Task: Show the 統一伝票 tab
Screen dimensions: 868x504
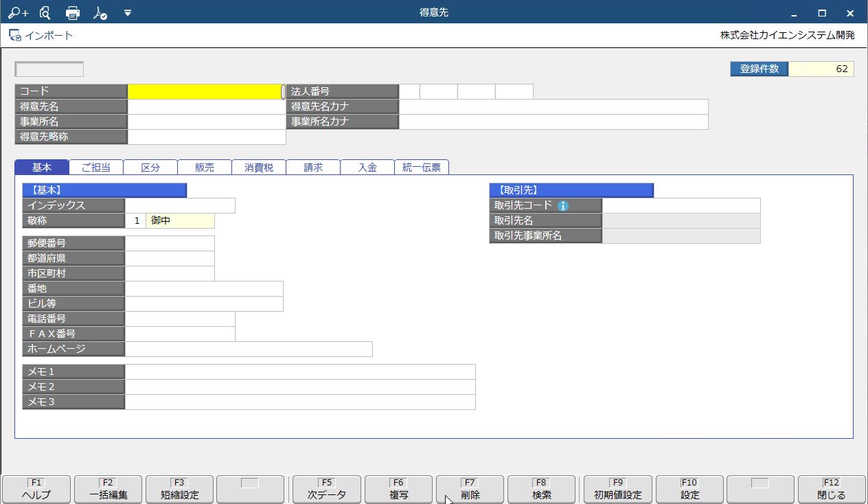Action: click(422, 167)
